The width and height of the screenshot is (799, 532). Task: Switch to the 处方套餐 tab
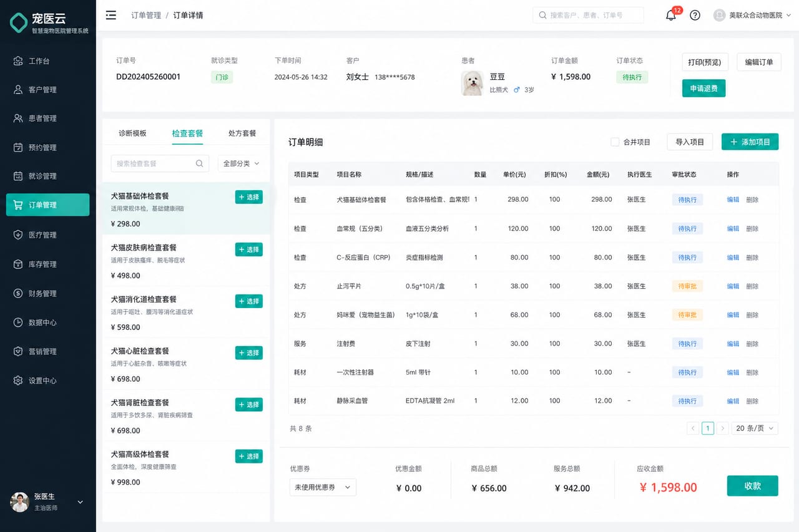click(x=242, y=133)
